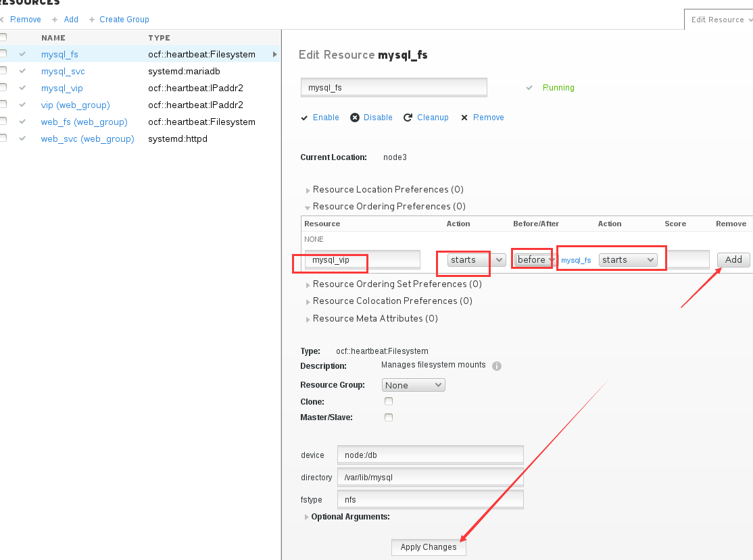The height and width of the screenshot is (560, 753).
Task: Click the Enable checkmark icon
Action: [304, 118]
